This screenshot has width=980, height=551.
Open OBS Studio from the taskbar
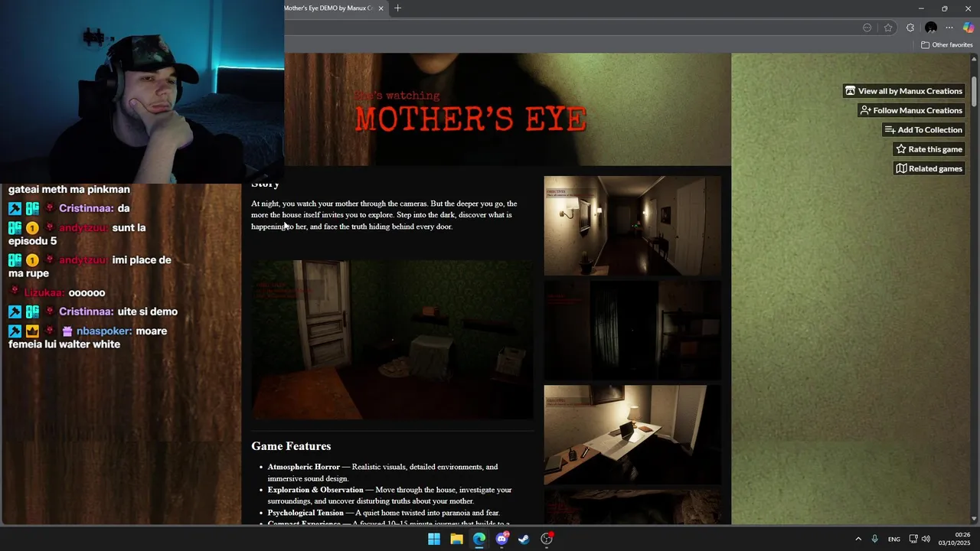(x=547, y=539)
